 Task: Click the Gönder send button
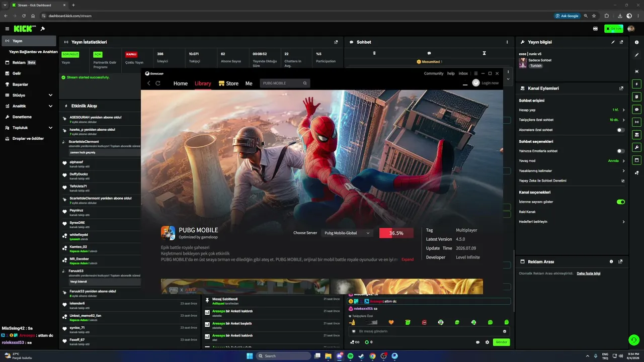coord(501,342)
